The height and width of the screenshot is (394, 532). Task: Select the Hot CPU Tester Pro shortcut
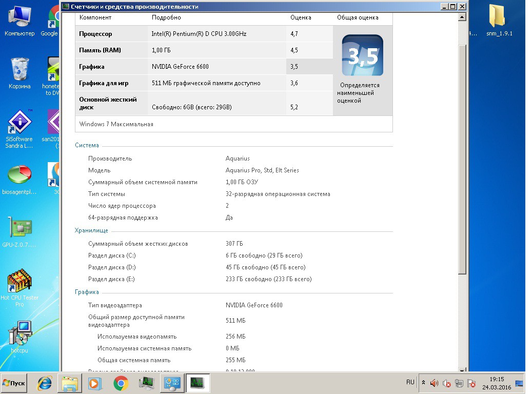point(19,288)
